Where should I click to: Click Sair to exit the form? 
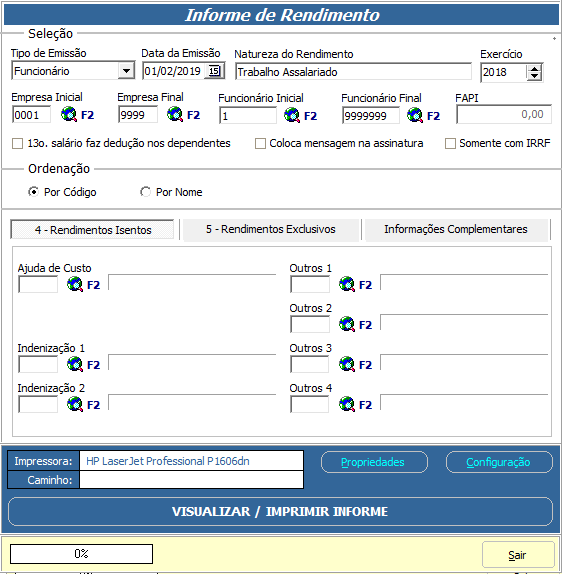518,555
